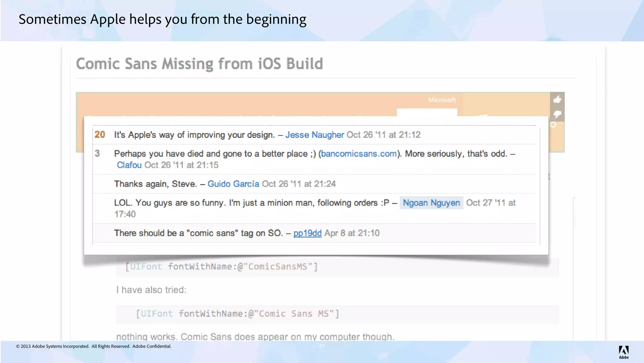Image resolution: width=644 pixels, height=363 pixels.
Task: Click the Apr 8 at 21:10 timestamp
Action: click(x=352, y=233)
